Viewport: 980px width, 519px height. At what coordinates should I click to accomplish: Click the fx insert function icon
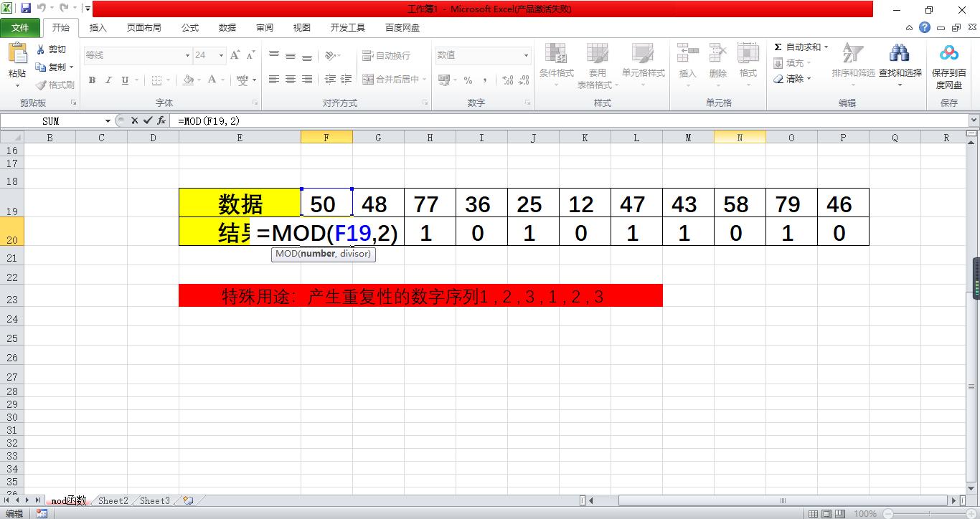coord(160,120)
